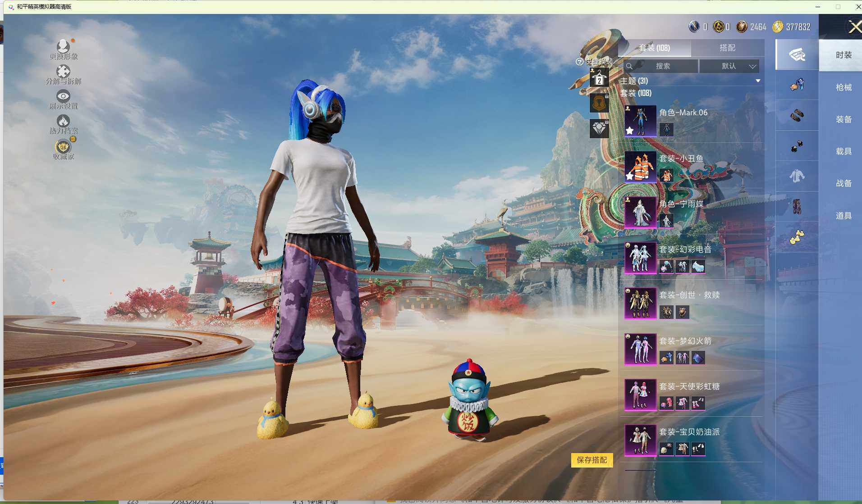Viewport: 862px width, 504px height.
Task: Select the outfit box set category icon
Action: 797,54
